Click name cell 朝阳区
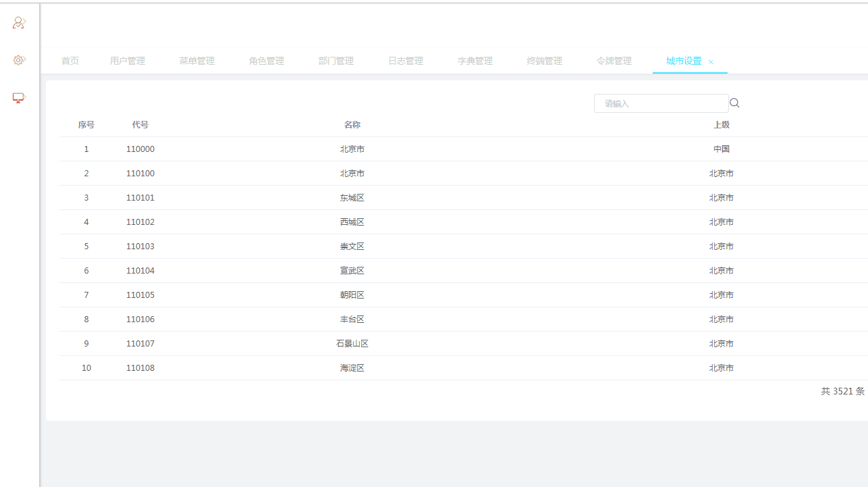This screenshot has width=868, height=487. (352, 295)
